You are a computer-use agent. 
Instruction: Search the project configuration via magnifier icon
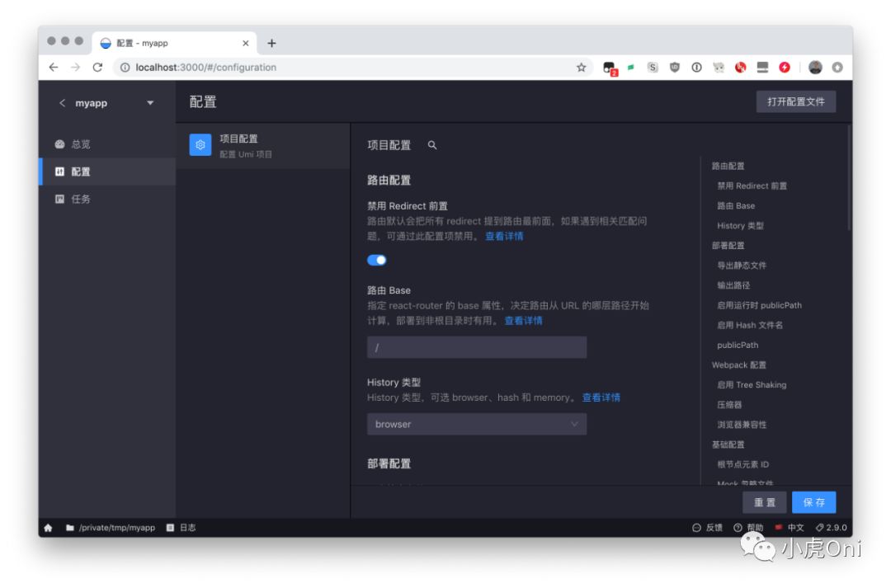pos(432,145)
